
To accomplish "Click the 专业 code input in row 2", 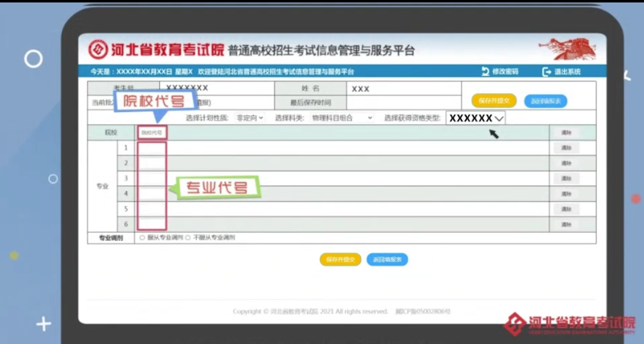I will coord(152,163).
